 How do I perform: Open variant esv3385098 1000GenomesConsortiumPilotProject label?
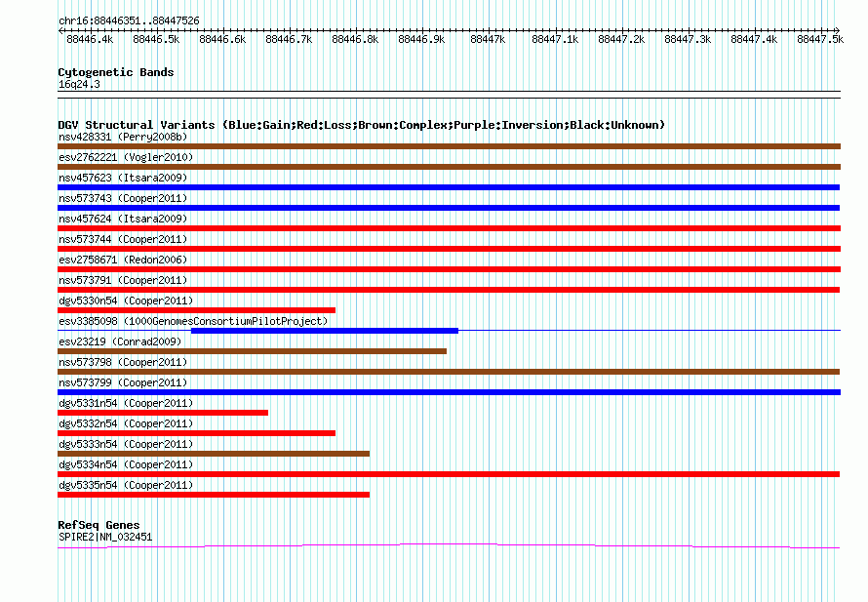(193, 321)
